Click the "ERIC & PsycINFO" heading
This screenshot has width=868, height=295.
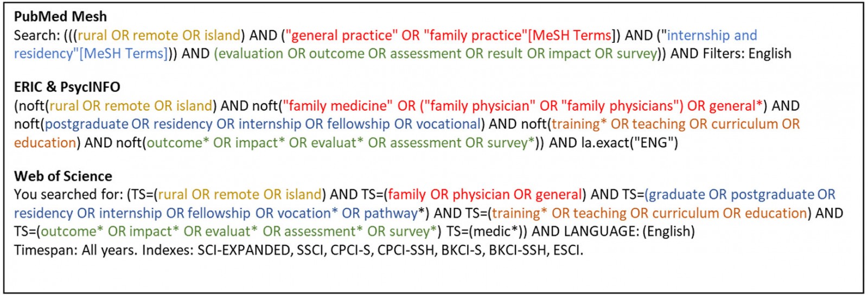pyautogui.click(x=67, y=87)
